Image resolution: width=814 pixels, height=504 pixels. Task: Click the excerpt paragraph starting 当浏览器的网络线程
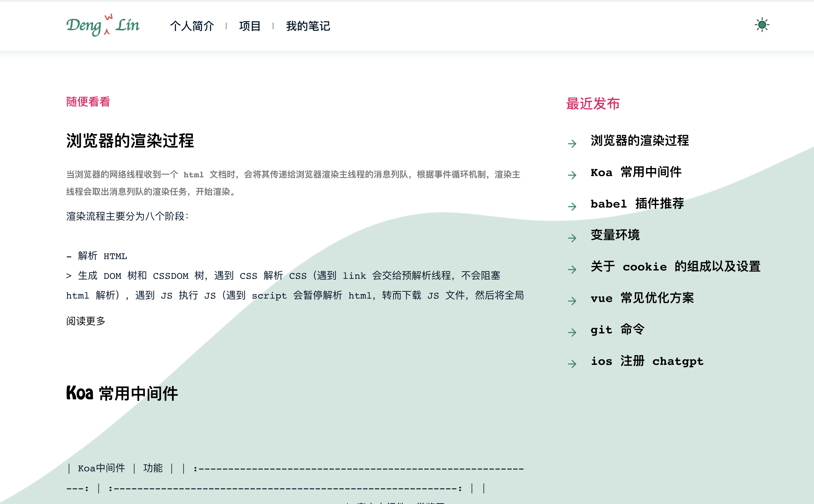(x=293, y=183)
